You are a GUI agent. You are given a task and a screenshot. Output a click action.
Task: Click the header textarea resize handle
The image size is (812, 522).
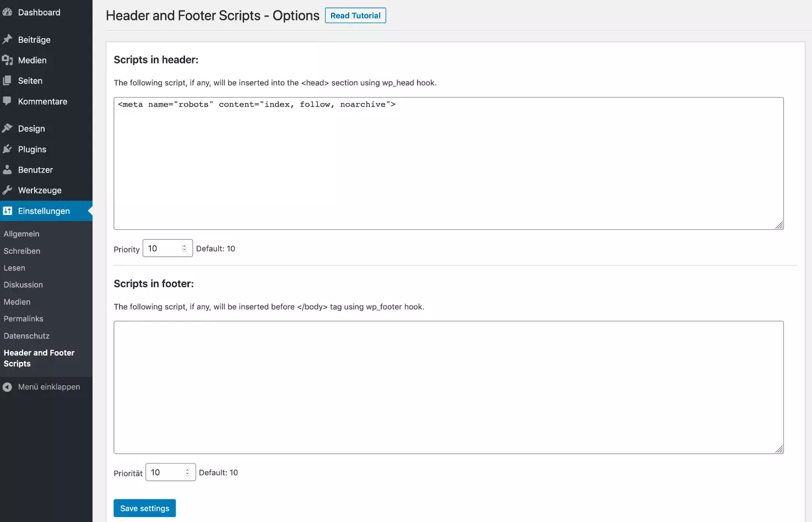pos(779,225)
